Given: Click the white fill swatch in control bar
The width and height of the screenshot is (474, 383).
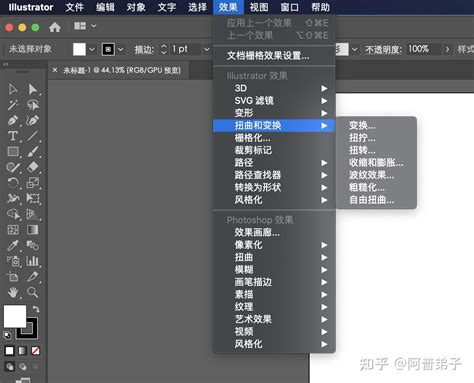Looking at the screenshot, I should pyautogui.click(x=79, y=50).
